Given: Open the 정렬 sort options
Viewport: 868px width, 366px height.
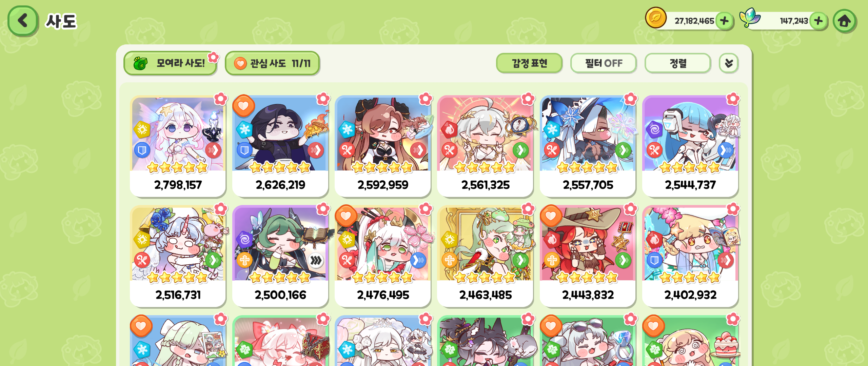Looking at the screenshot, I should [678, 63].
